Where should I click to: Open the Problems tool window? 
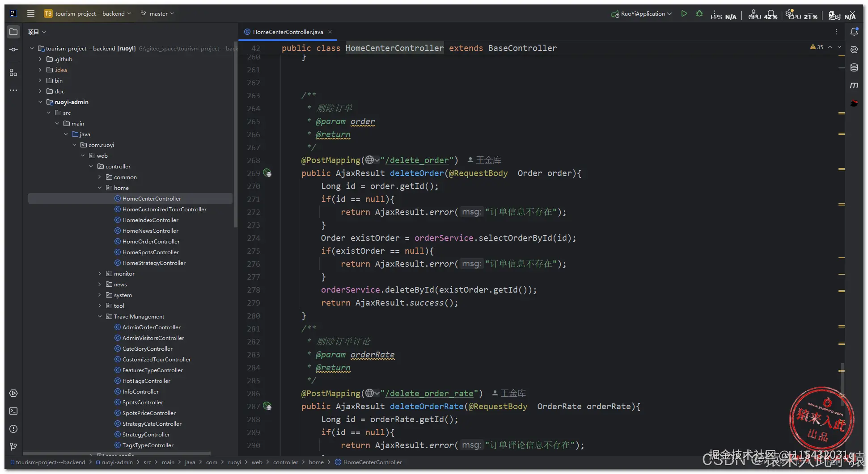[x=13, y=429]
